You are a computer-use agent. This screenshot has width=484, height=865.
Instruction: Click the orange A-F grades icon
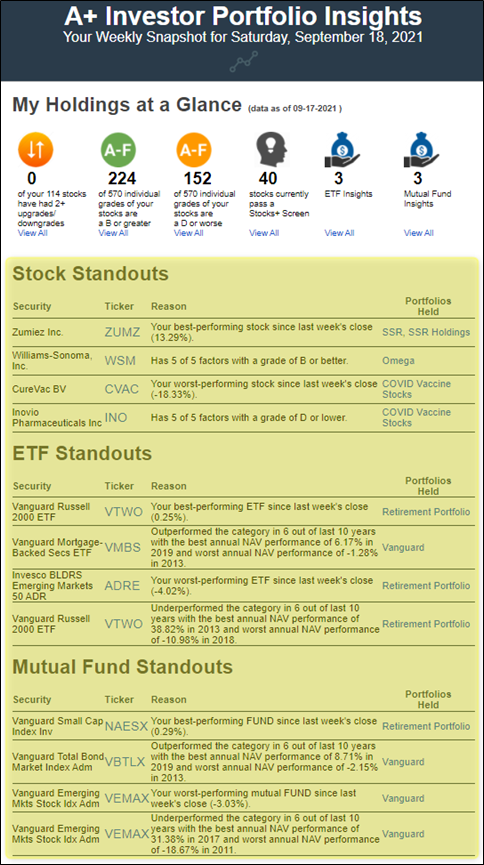[x=194, y=150]
